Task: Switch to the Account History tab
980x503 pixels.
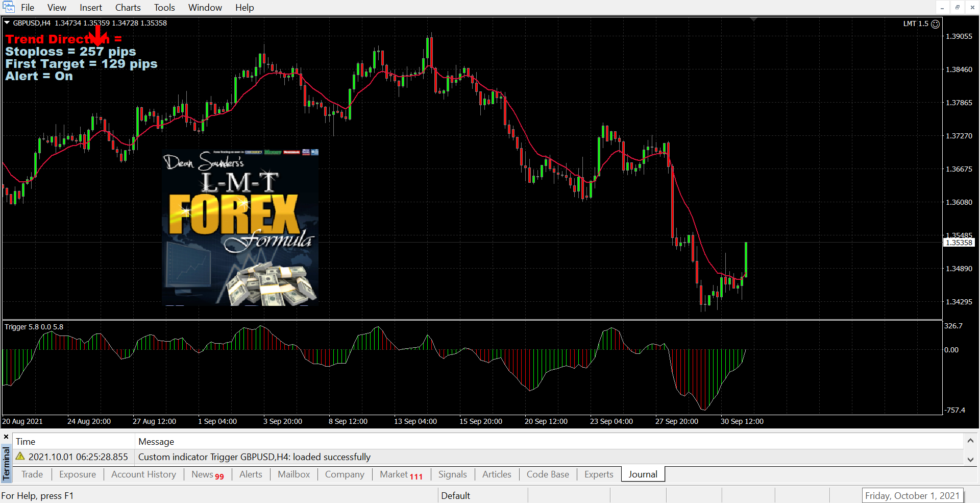Action: pyautogui.click(x=143, y=474)
